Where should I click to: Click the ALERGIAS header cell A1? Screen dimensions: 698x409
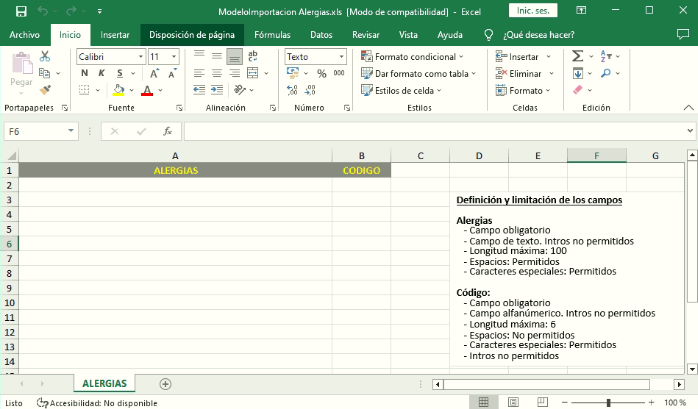pos(175,170)
